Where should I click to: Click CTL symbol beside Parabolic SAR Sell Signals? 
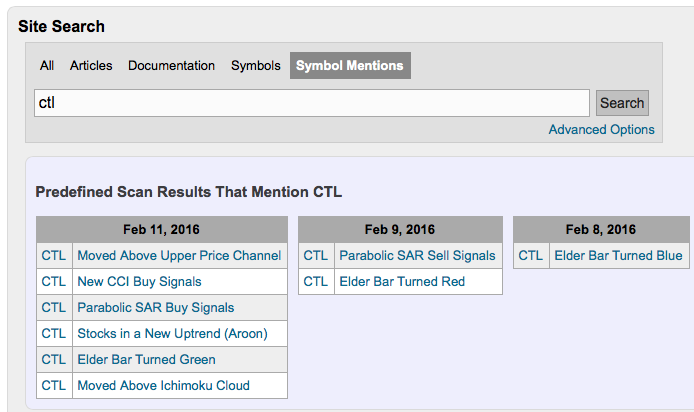coord(315,256)
